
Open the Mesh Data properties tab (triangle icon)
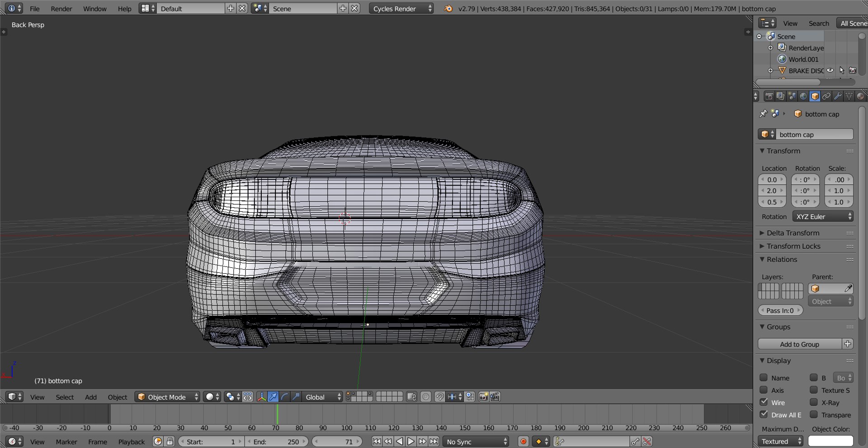[849, 96]
